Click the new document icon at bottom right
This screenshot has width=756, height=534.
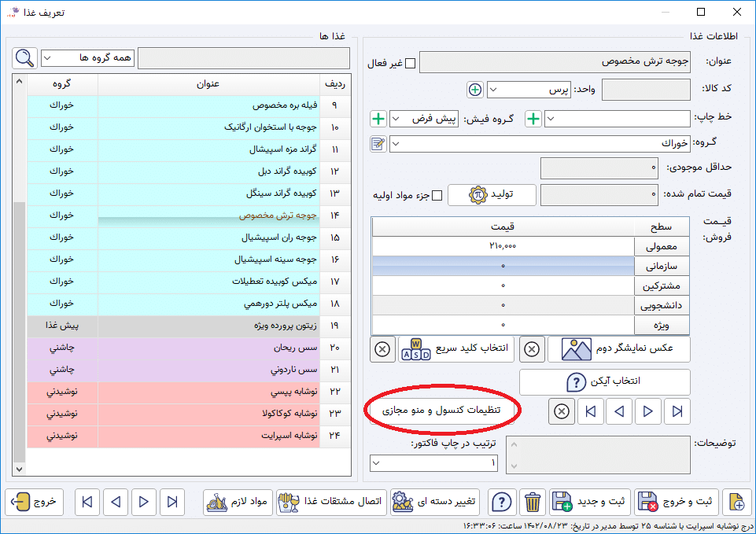tap(736, 503)
